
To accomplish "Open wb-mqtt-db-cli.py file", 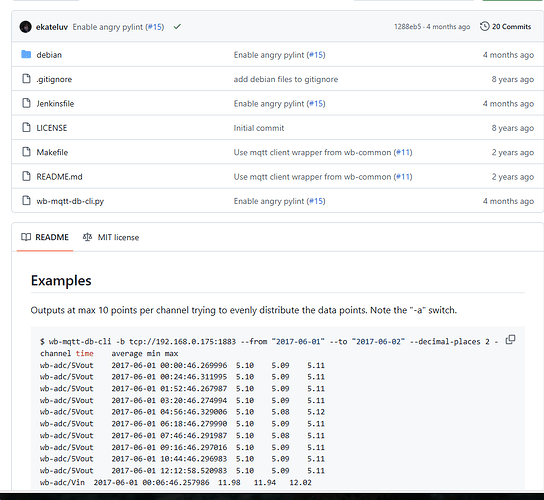I will [x=70, y=201].
